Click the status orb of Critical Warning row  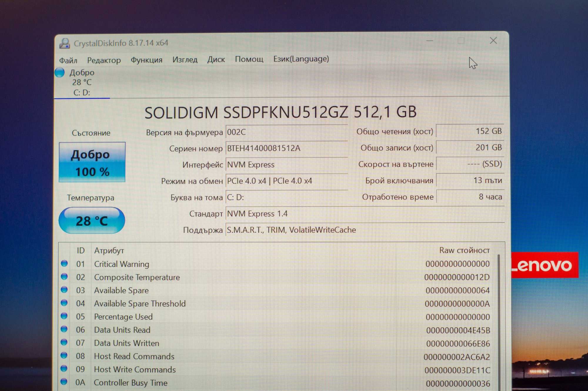pos(64,264)
